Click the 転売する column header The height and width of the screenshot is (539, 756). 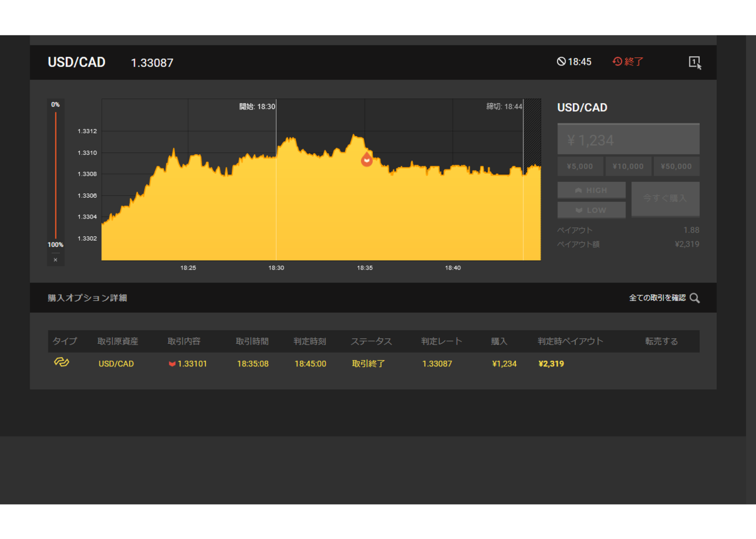(661, 341)
